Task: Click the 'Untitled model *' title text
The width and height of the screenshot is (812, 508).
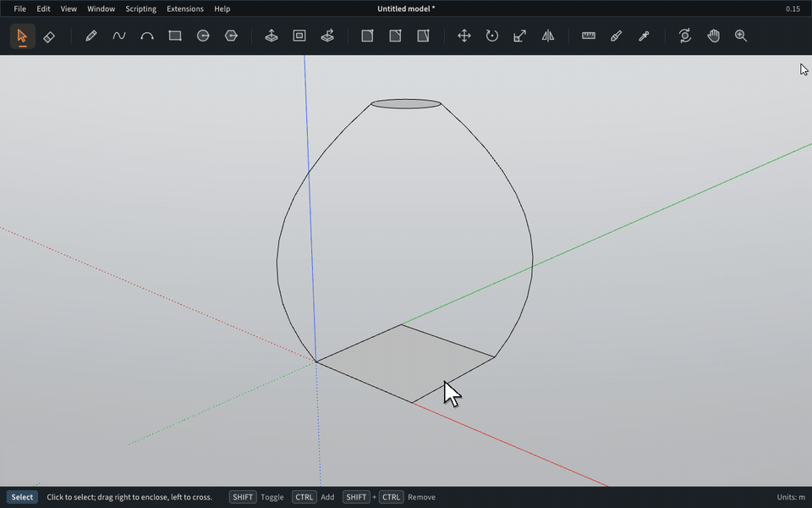Action: [406, 8]
